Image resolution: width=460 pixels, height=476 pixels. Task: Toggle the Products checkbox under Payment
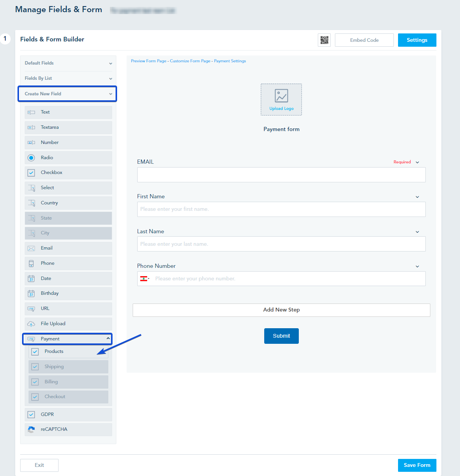click(35, 352)
